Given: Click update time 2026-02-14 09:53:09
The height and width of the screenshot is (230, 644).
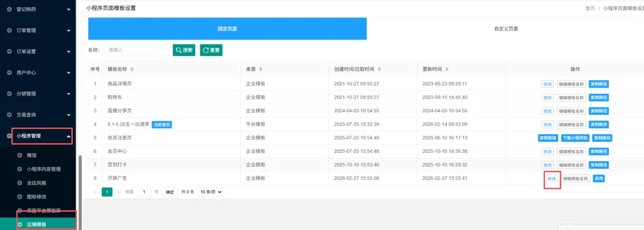Looking at the screenshot, I should pyautogui.click(x=445, y=124).
